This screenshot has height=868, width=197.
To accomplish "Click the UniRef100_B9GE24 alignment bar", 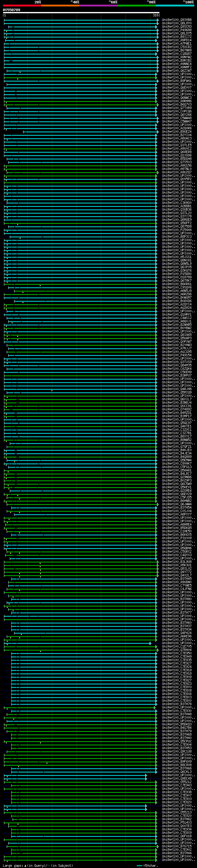I will tap(90, 132).
